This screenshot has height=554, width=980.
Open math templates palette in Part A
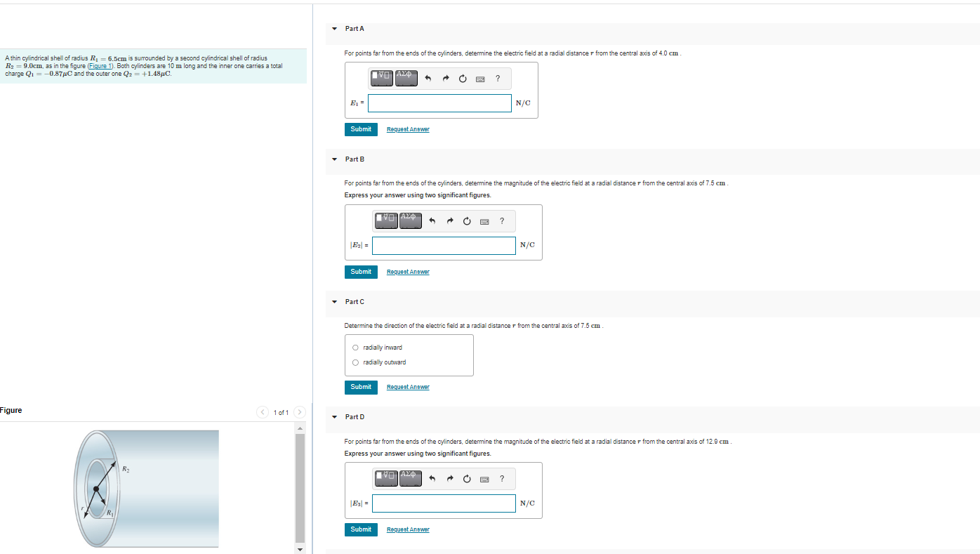click(382, 78)
